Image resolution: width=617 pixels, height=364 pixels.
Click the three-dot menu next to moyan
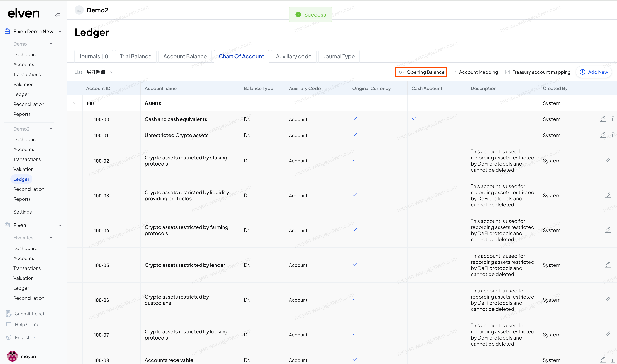58,356
